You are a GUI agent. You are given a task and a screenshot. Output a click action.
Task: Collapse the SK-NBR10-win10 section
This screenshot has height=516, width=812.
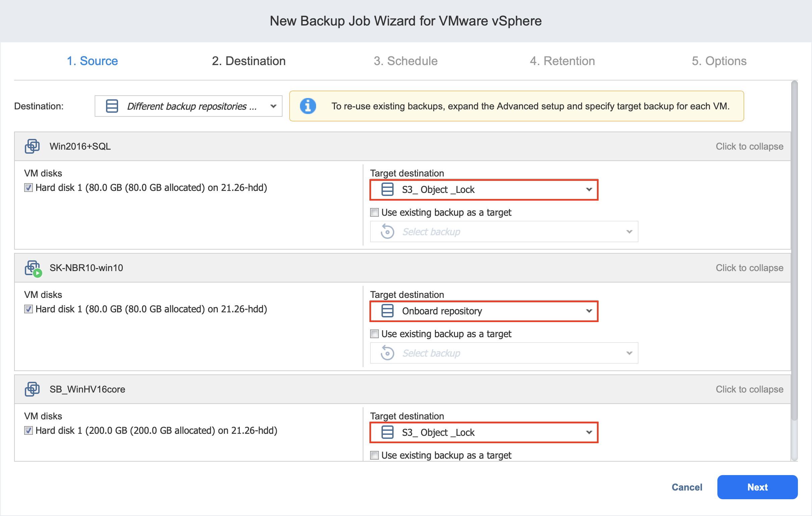point(749,268)
